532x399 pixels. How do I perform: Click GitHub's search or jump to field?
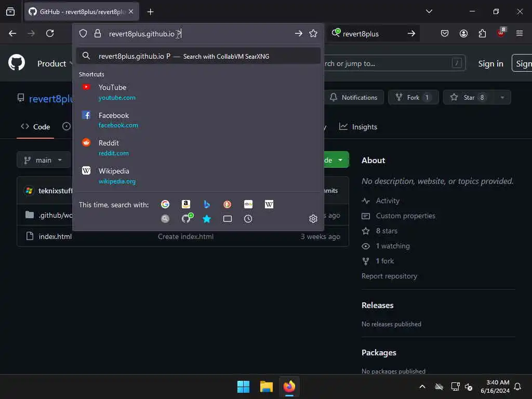(395, 63)
